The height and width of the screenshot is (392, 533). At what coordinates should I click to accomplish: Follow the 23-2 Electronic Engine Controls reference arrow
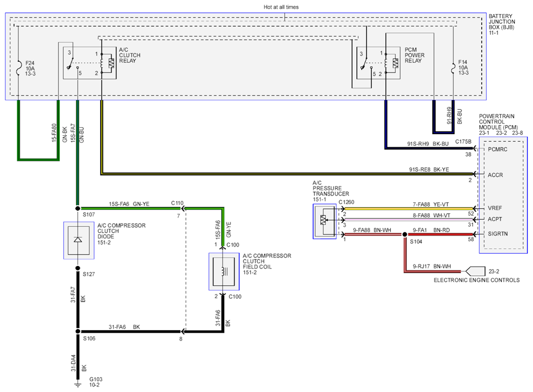475,271
